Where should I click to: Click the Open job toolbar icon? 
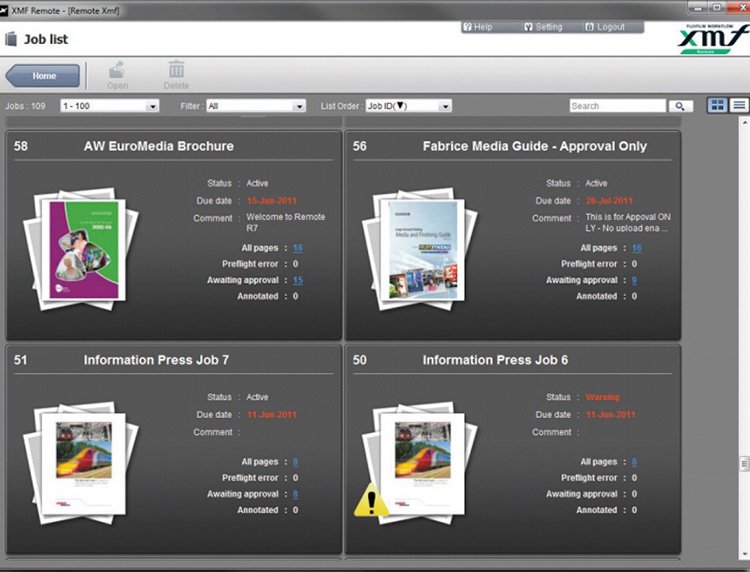118,71
